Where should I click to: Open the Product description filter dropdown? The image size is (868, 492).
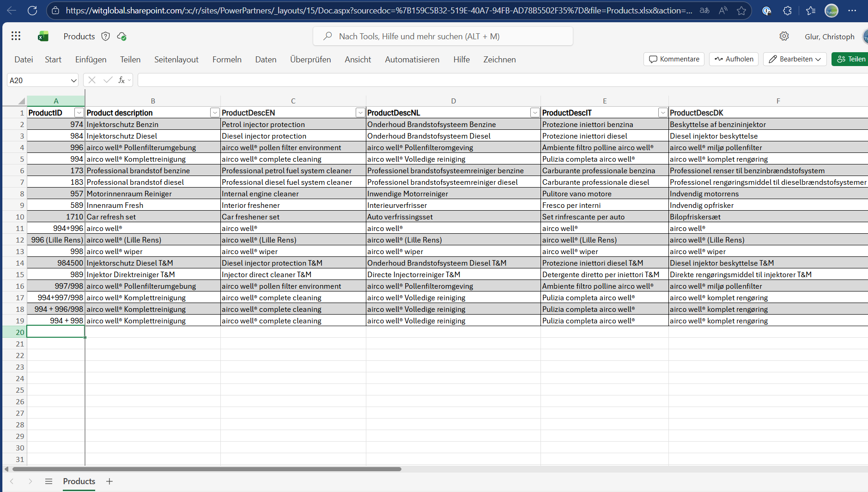point(215,113)
